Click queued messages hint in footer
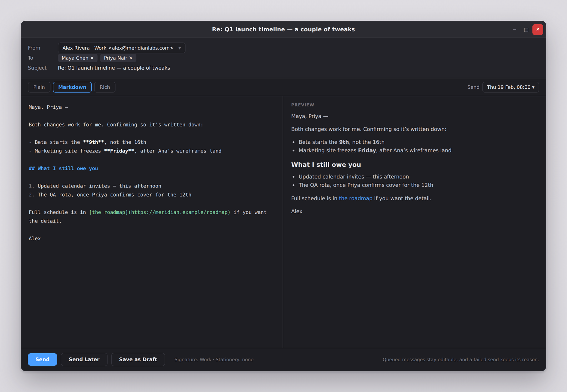The image size is (567, 392). tap(461, 360)
